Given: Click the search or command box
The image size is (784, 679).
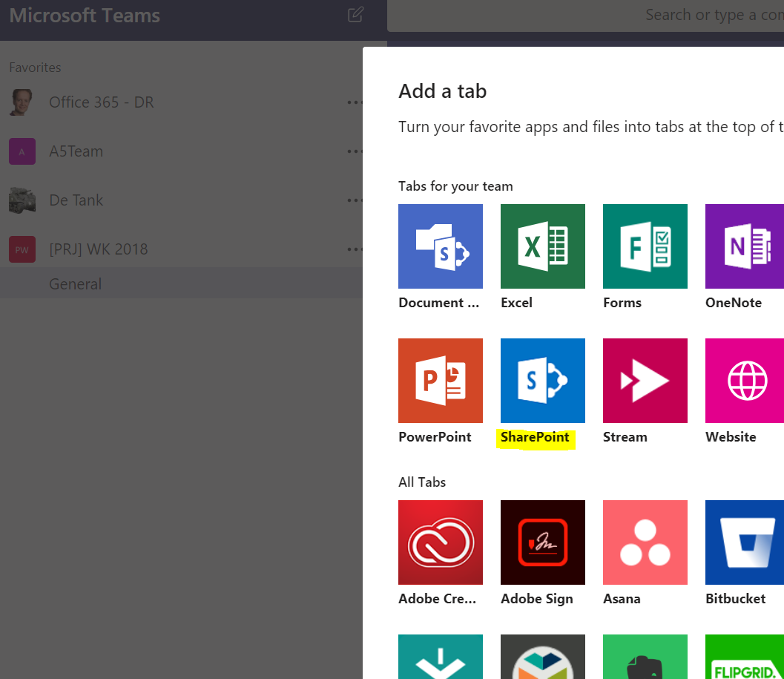Looking at the screenshot, I should click(585, 16).
